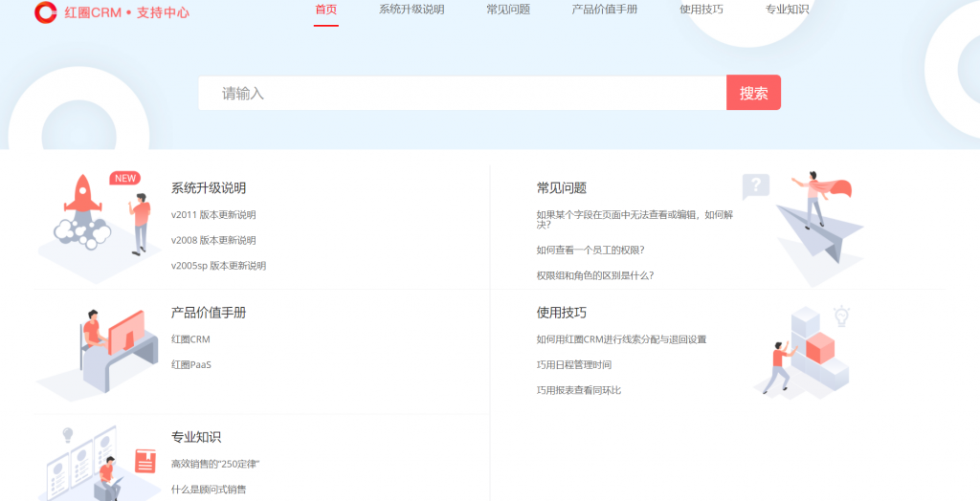Viewport: 980px width, 501px height.
Task: Go to 常见问题 in the top navigation
Action: [508, 10]
